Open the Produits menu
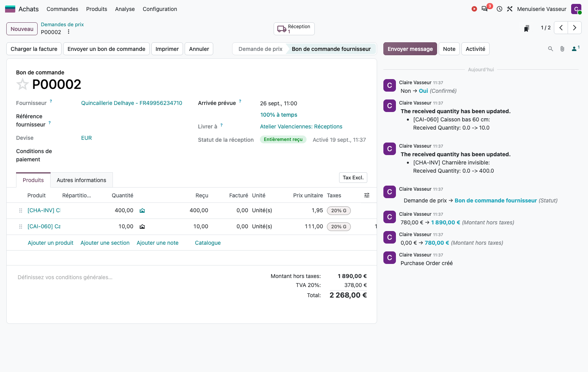The height and width of the screenshot is (372, 588). click(97, 9)
